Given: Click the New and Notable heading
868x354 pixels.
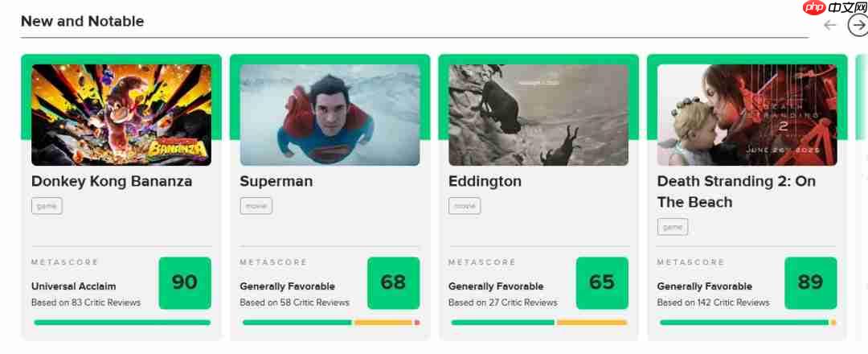Looking at the screenshot, I should click(82, 22).
